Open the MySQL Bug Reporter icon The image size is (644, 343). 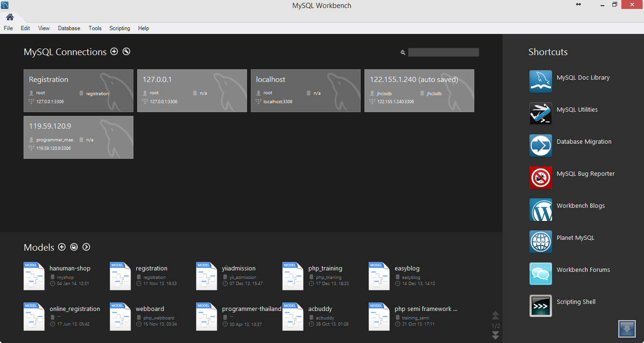(x=541, y=178)
